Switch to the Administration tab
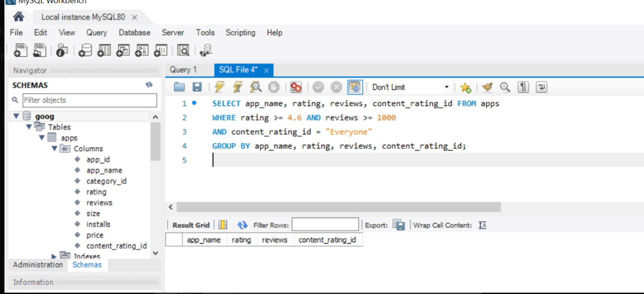Image resolution: width=644 pixels, height=294 pixels. click(x=38, y=265)
